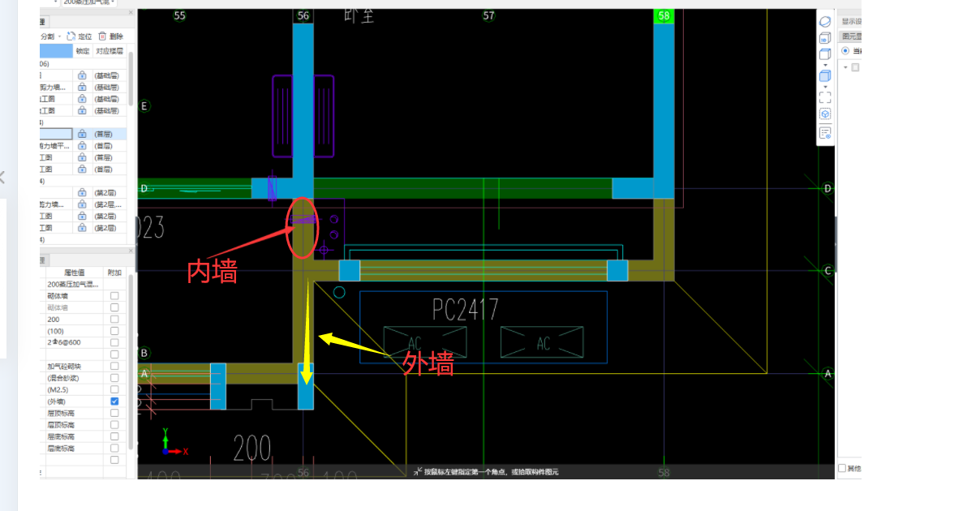Click the 对应楼层 column header

tap(110, 51)
